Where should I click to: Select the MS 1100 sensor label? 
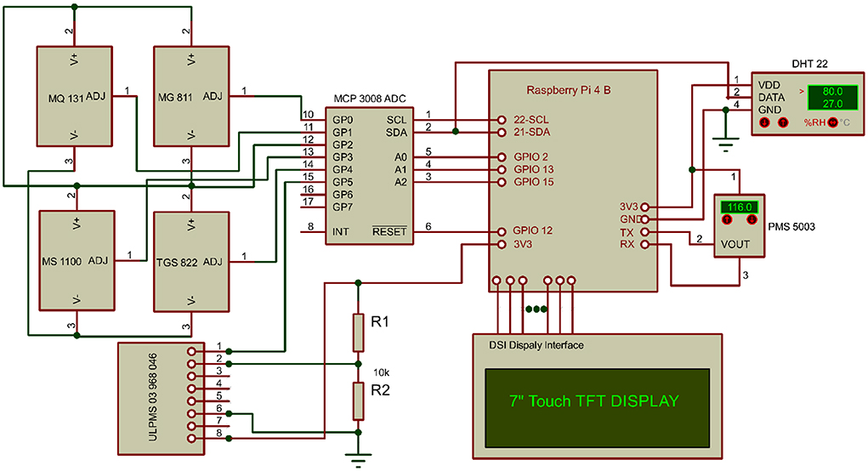pos(61,261)
